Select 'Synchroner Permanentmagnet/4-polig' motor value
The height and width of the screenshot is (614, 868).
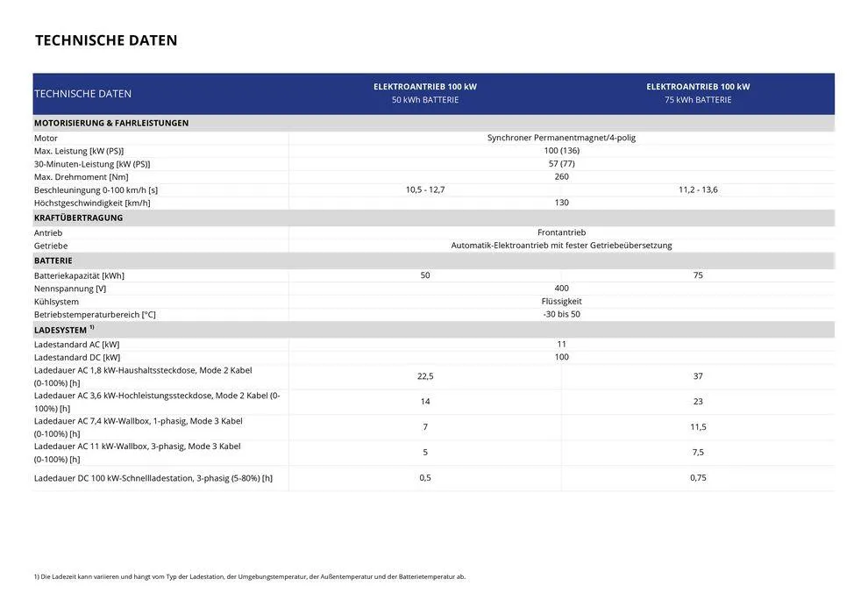(561, 138)
